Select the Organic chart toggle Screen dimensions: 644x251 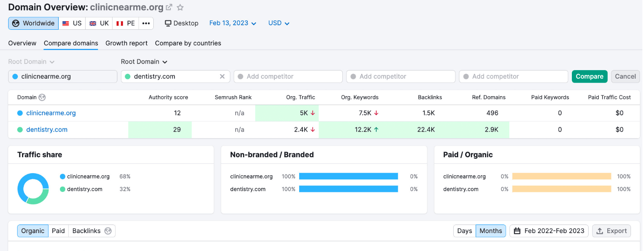[33, 231]
